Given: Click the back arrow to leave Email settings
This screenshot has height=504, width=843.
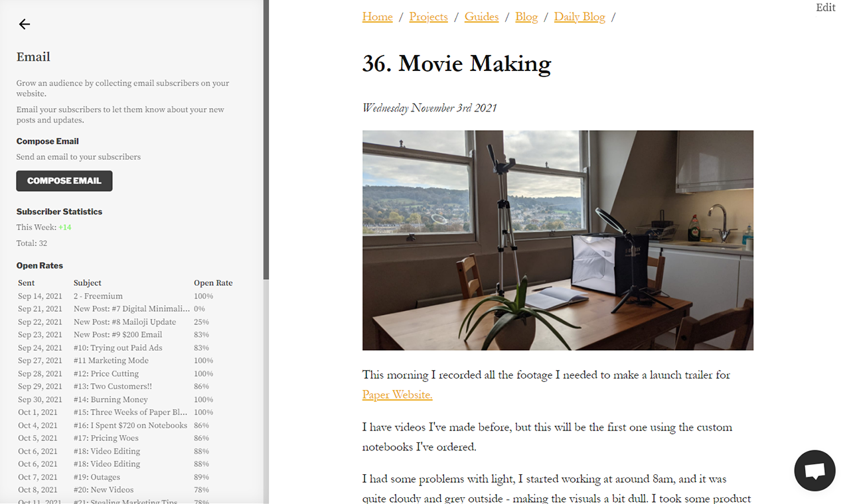Looking at the screenshot, I should (x=24, y=24).
